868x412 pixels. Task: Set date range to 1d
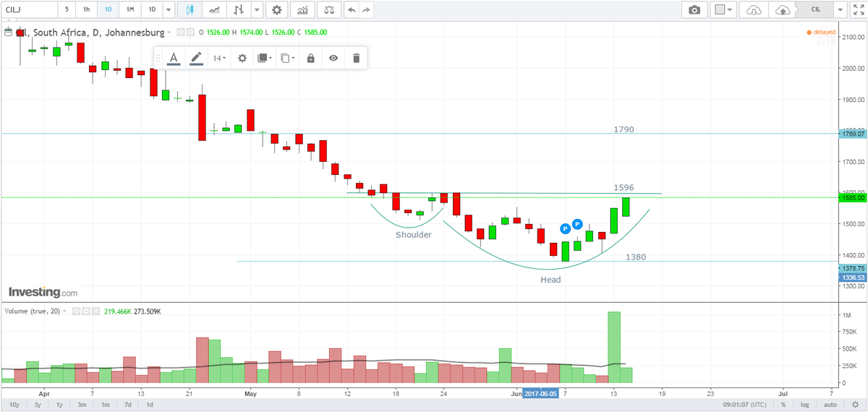click(150, 405)
